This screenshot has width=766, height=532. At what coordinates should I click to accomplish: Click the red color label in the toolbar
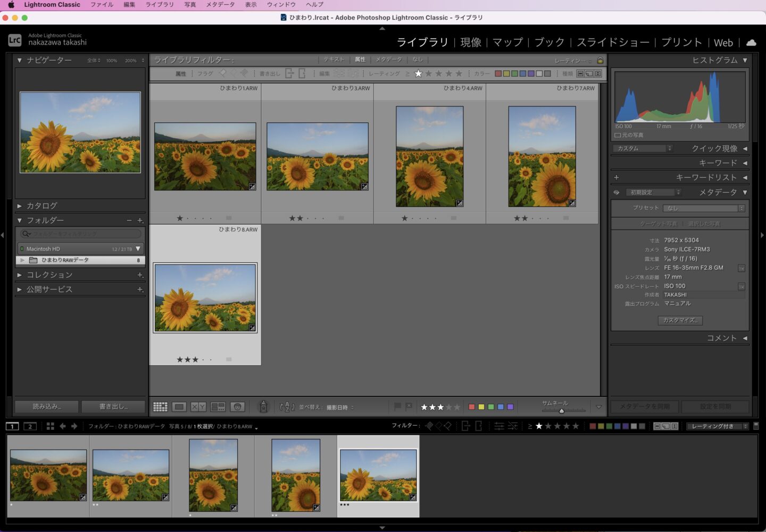[x=471, y=407]
